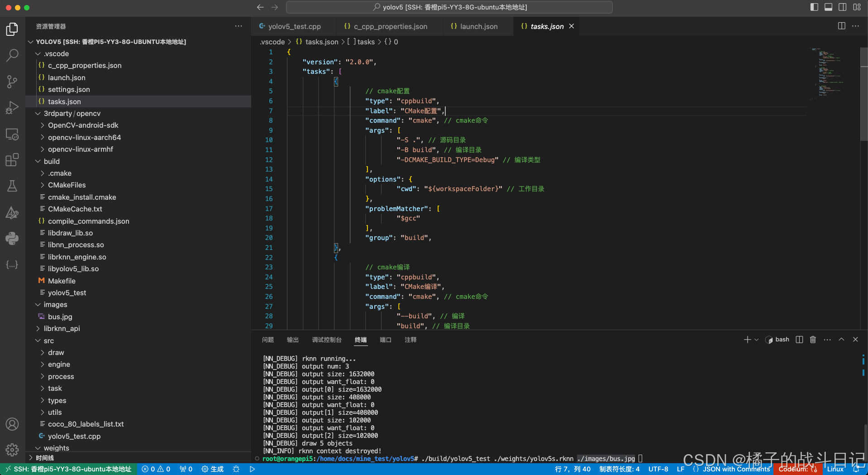This screenshot has width=868, height=475.
Task: Open the Search view in activity bar
Action: (x=12, y=55)
